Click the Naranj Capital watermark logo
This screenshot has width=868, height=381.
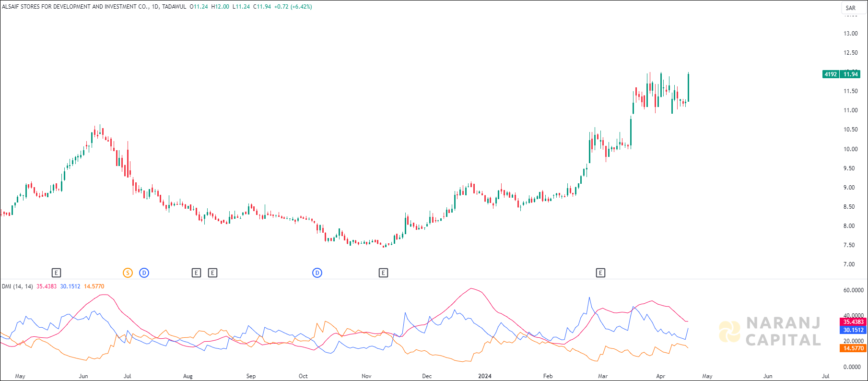tap(770, 332)
